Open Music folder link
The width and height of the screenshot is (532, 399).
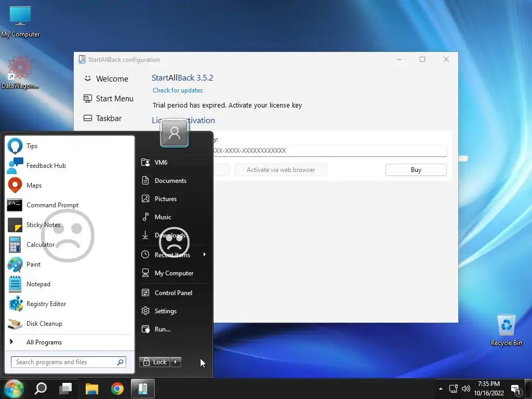pyautogui.click(x=174, y=217)
